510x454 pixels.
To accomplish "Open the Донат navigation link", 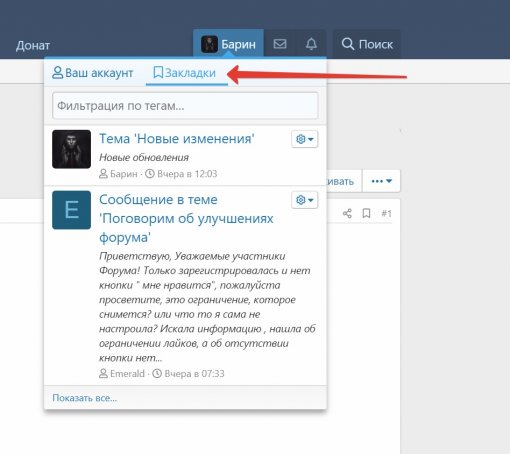I will pyautogui.click(x=33, y=45).
